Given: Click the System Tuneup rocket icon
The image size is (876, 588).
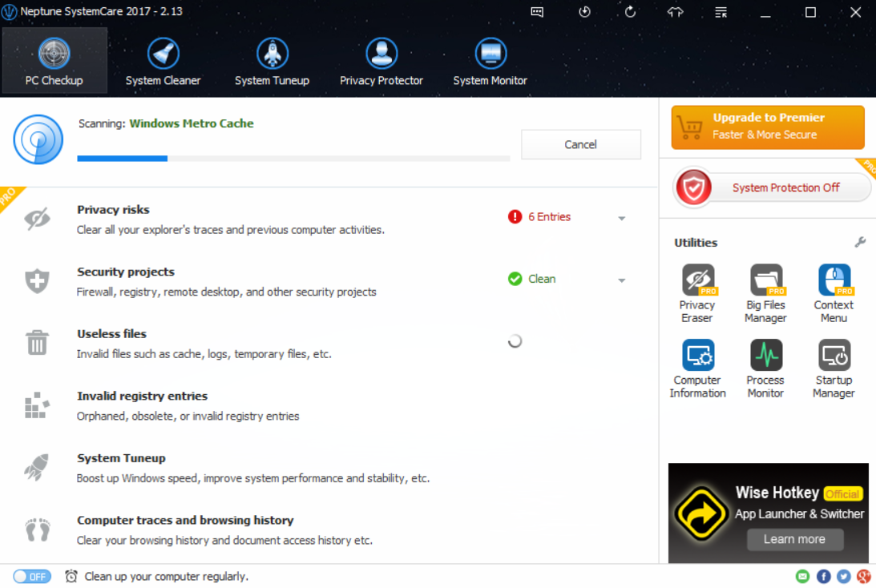Looking at the screenshot, I should click(x=38, y=467).
